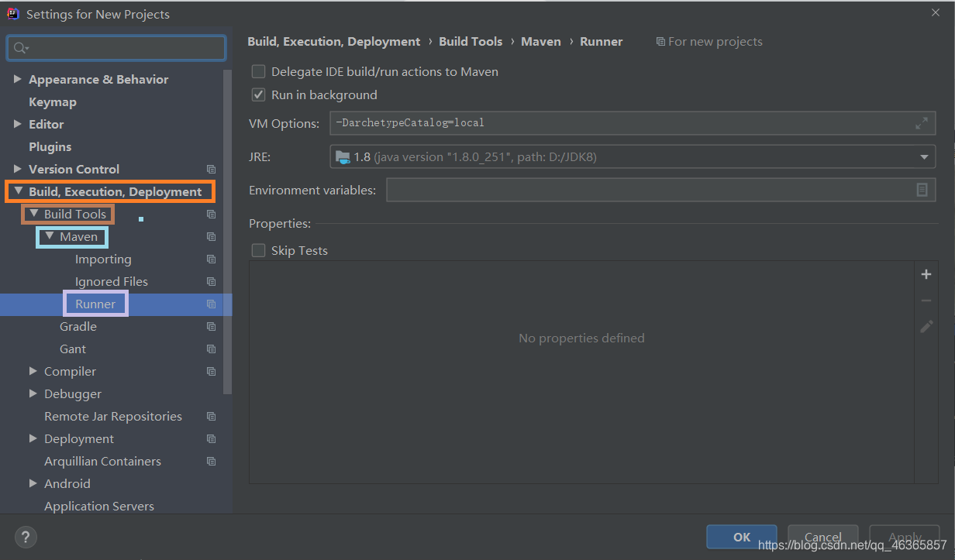Click the Cancel button
The width and height of the screenshot is (955, 560).
point(822,537)
